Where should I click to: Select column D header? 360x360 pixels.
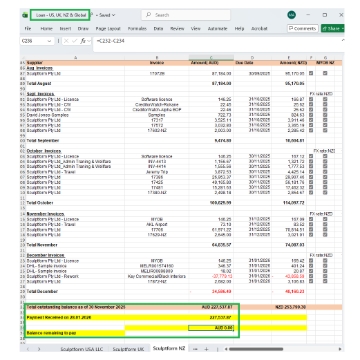point(252,58)
